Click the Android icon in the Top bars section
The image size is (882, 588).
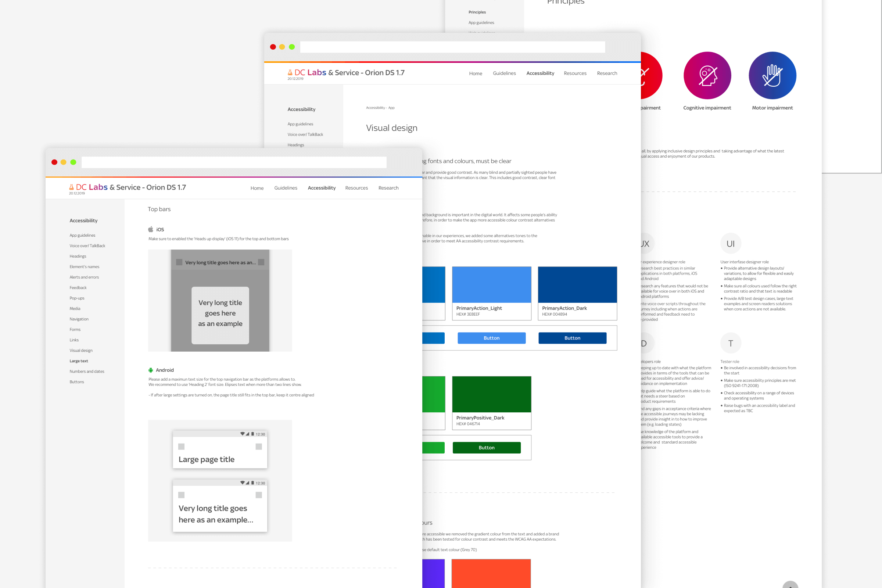click(x=151, y=370)
